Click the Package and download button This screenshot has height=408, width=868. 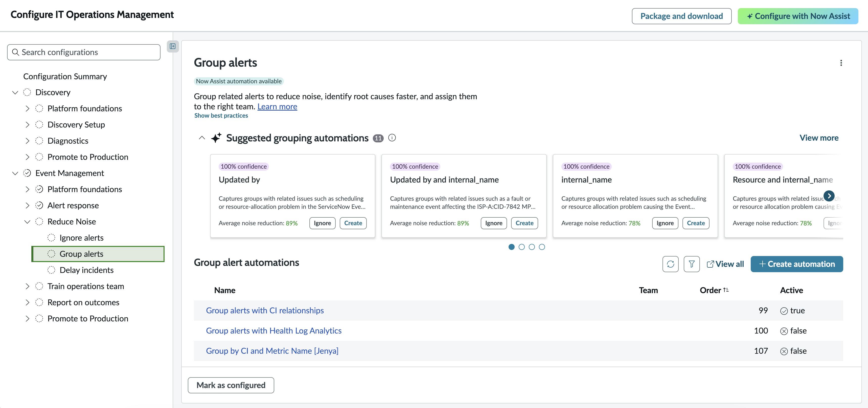click(681, 16)
